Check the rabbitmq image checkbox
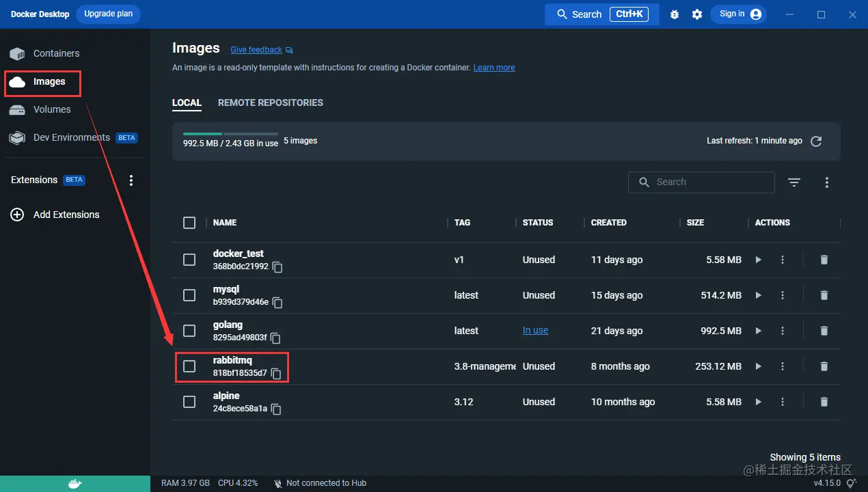 (x=189, y=366)
